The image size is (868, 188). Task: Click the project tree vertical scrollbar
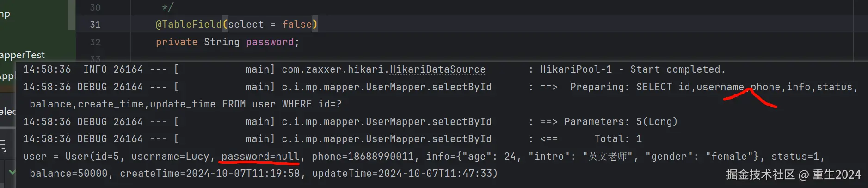click(x=71, y=15)
